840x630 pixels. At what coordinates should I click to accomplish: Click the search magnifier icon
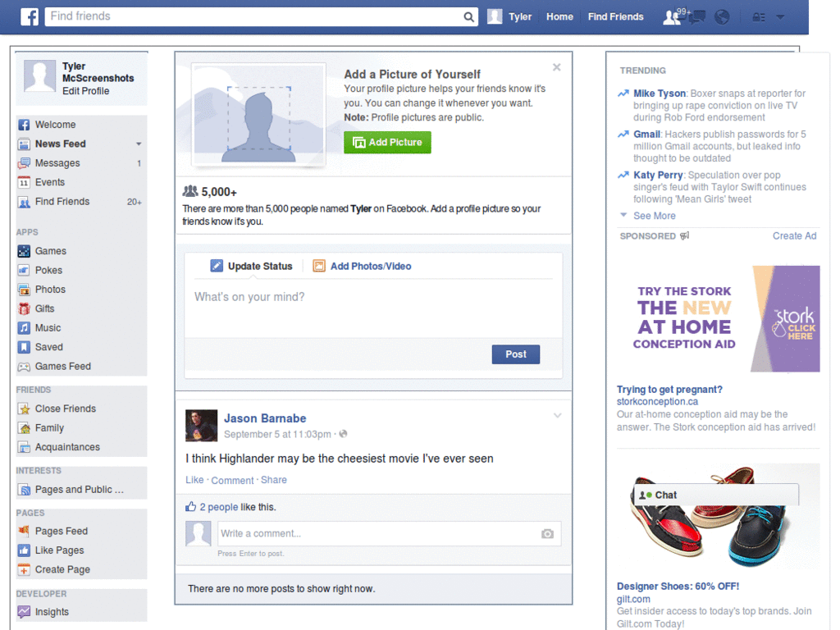(468, 16)
